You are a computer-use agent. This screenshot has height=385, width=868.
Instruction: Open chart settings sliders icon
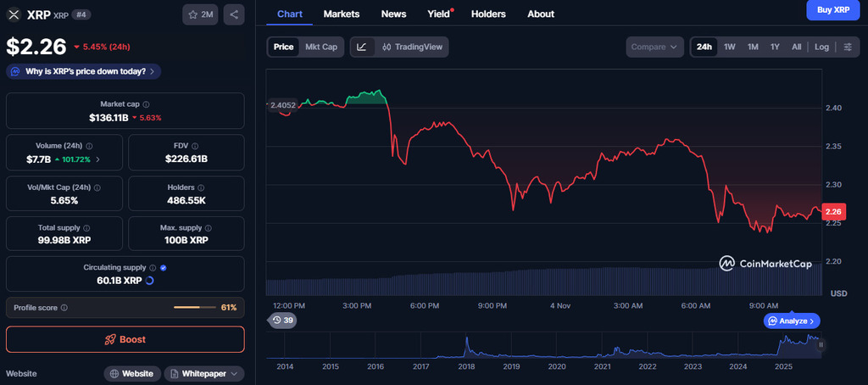(848, 47)
